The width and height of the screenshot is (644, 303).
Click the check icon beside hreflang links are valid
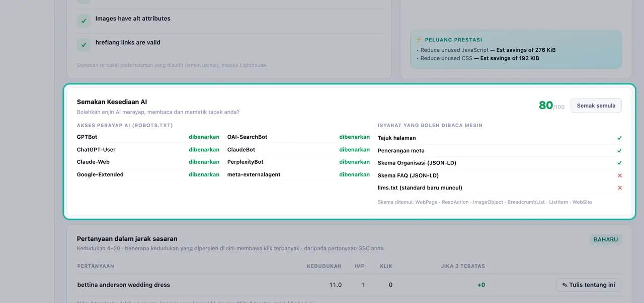coord(84,45)
